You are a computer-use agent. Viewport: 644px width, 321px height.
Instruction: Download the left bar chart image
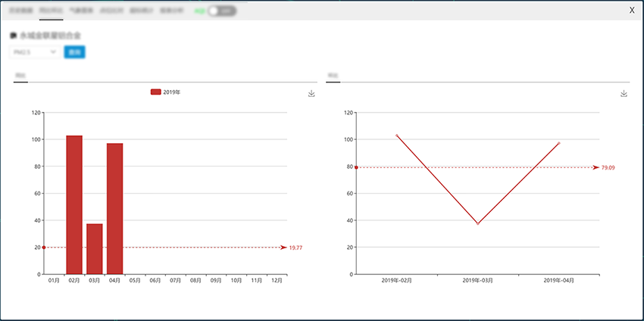311,93
